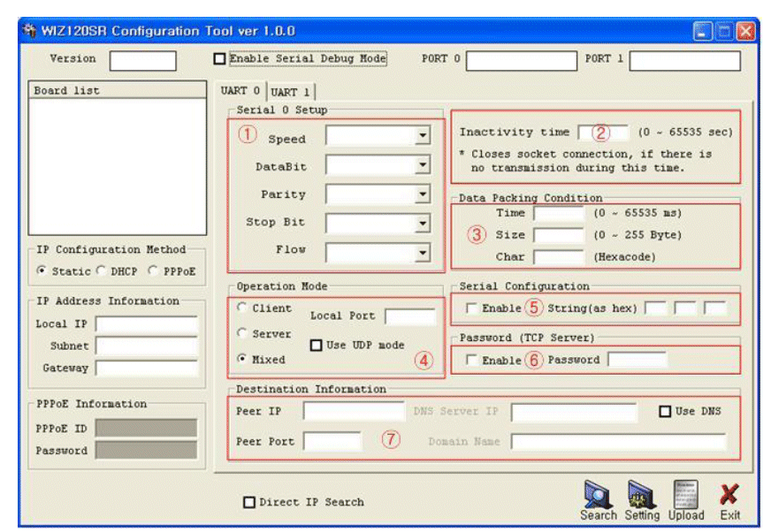The image size is (771, 532).
Task: Choose Client operation mode
Action: pos(241,308)
